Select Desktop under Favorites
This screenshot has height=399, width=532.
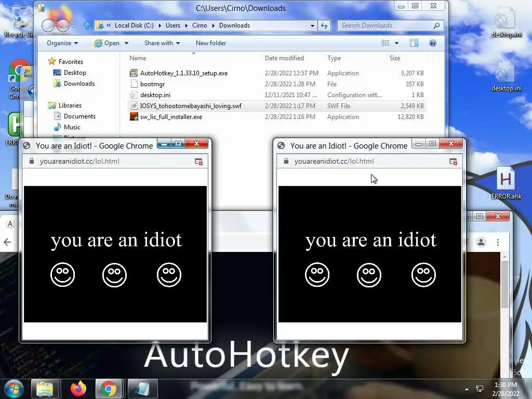coord(75,73)
